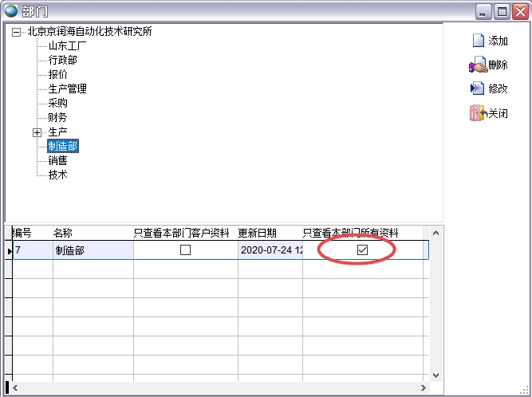
Task: Uncheck 只查看本部门所有资料 checkbox for 制造部
Action: pos(362,250)
